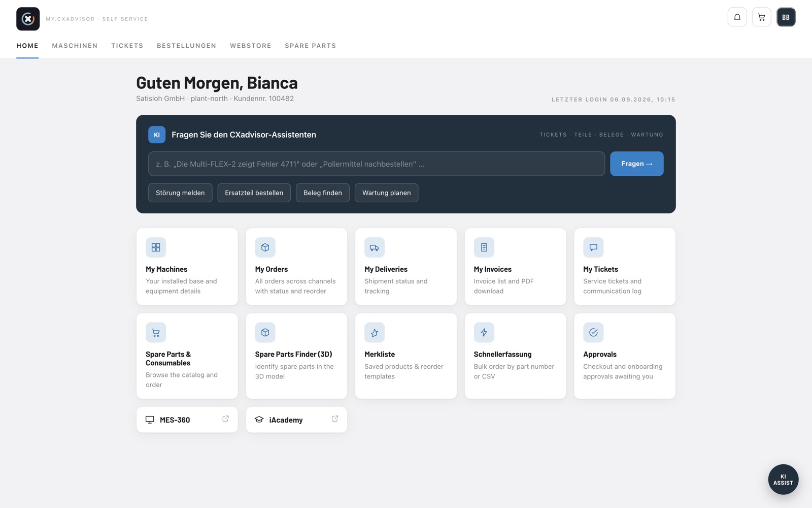Image resolution: width=812 pixels, height=508 pixels.
Task: Click the Spare Parts Finder cube icon
Action: click(265, 333)
